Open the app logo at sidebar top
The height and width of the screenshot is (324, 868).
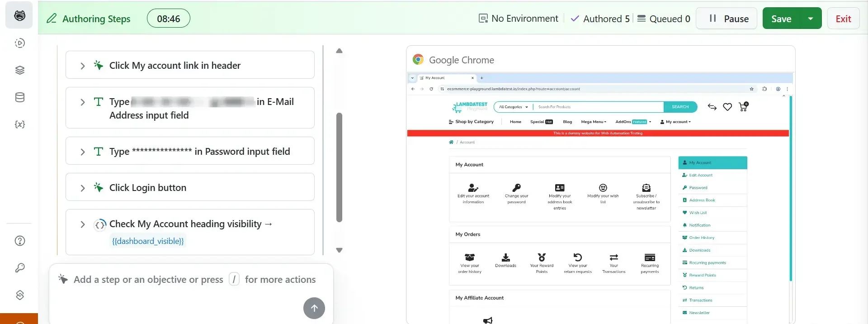click(x=19, y=15)
